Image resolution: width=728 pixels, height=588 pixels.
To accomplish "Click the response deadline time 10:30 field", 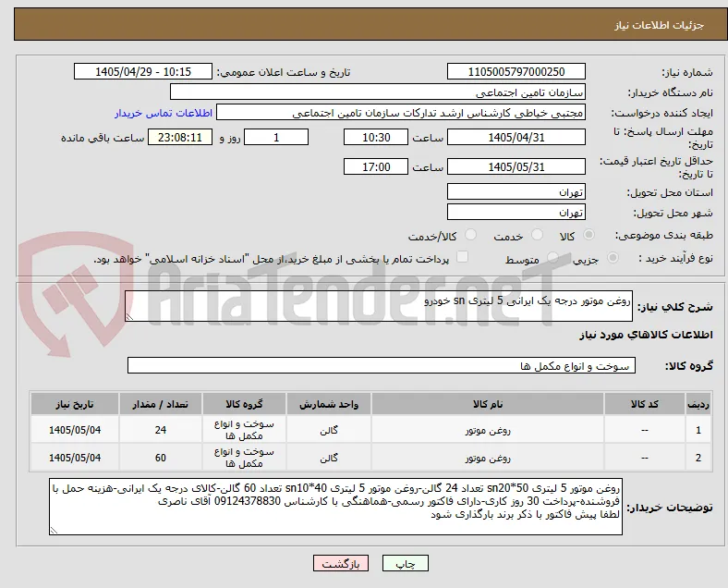I will (x=376, y=137).
